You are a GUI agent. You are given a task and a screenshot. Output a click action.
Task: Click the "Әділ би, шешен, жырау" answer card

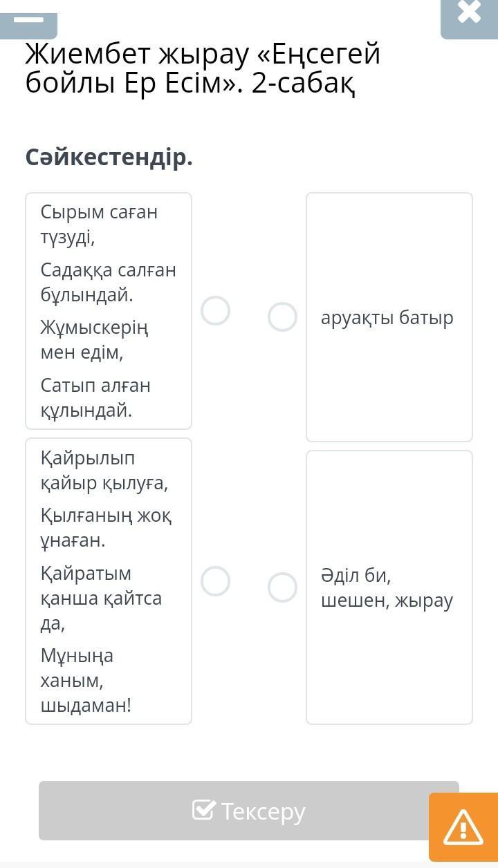coord(389,587)
